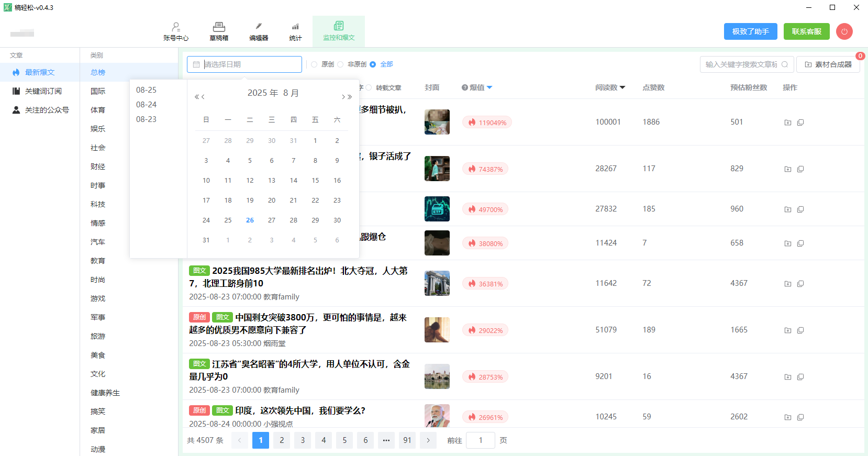The image size is (868, 456).
Task: Select the 监控和爆文 monitoring tab
Action: [x=339, y=31]
